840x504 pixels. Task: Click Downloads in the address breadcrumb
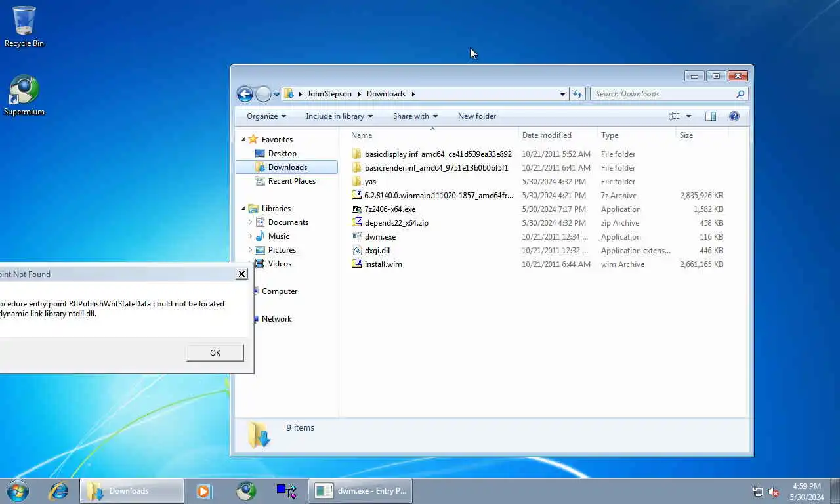386,94
